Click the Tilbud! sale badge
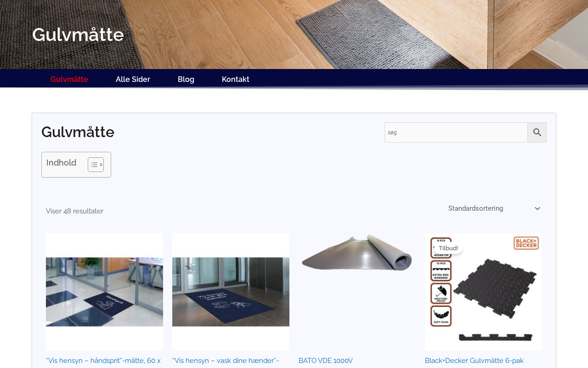Viewport: 588px width, 368px height. tap(448, 248)
